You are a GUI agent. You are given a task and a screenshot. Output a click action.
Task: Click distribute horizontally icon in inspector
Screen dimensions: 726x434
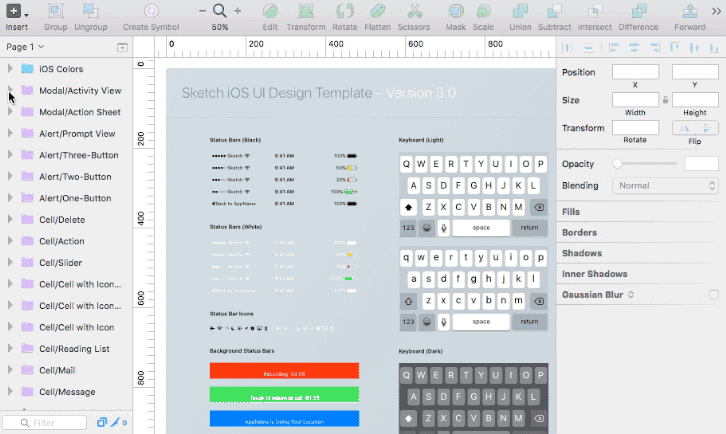pyautogui.click(x=567, y=47)
